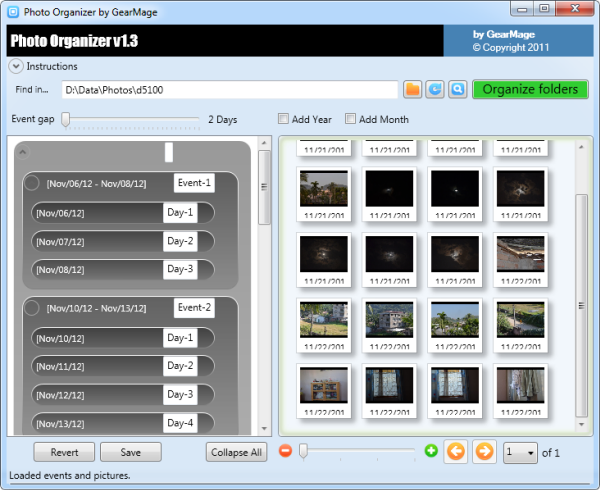Edit the Day-1 label for Nov/06/12
The height and width of the screenshot is (490, 600).
(x=180, y=212)
